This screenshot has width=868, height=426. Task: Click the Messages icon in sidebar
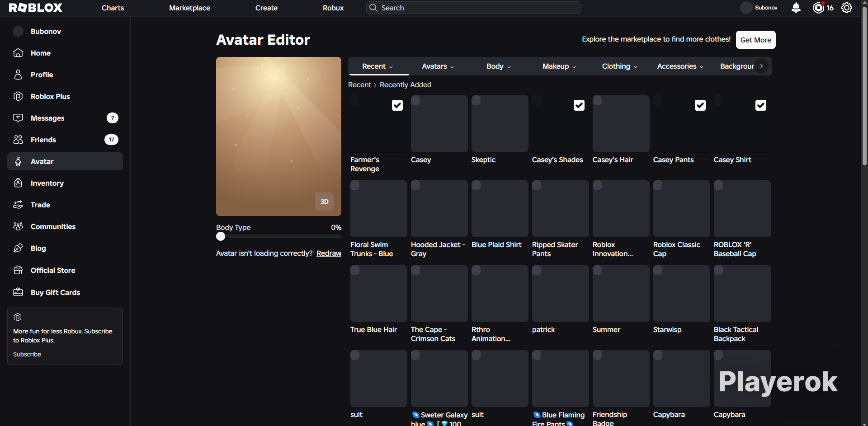tap(18, 118)
